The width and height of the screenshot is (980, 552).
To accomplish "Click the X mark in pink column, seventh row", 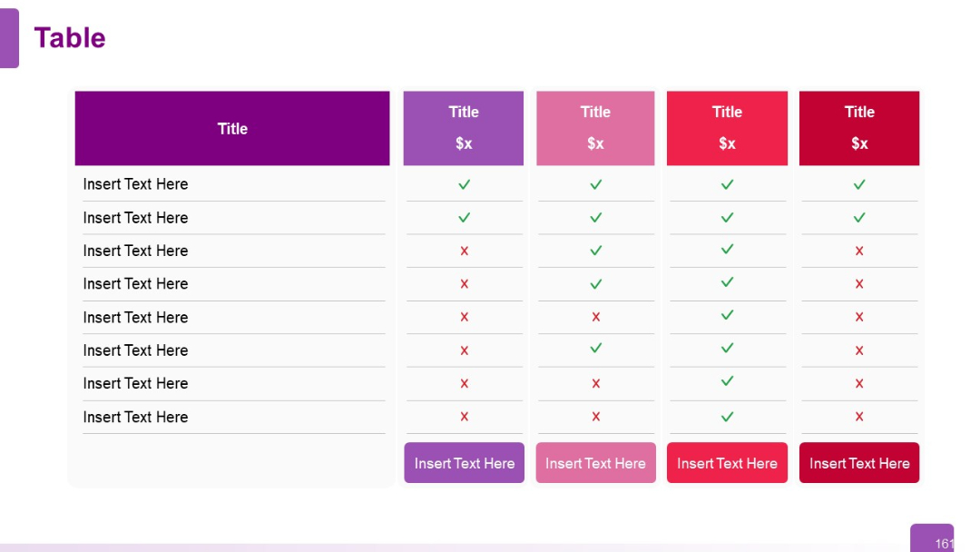I will tap(595, 383).
